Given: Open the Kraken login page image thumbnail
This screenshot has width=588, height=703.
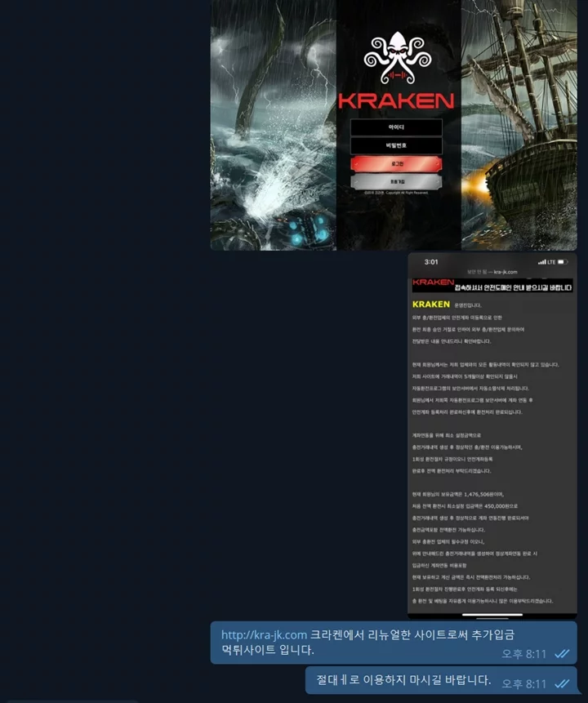Looking at the screenshot, I should [x=394, y=125].
